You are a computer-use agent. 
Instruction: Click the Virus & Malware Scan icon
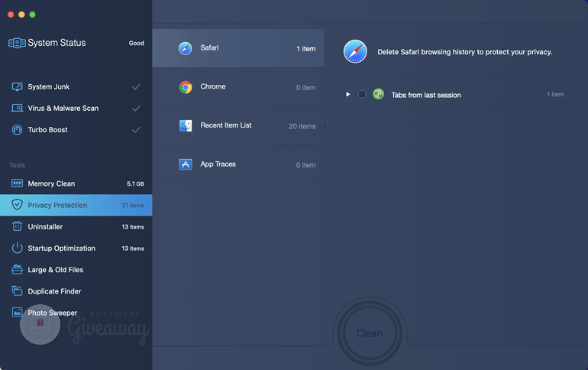17,108
